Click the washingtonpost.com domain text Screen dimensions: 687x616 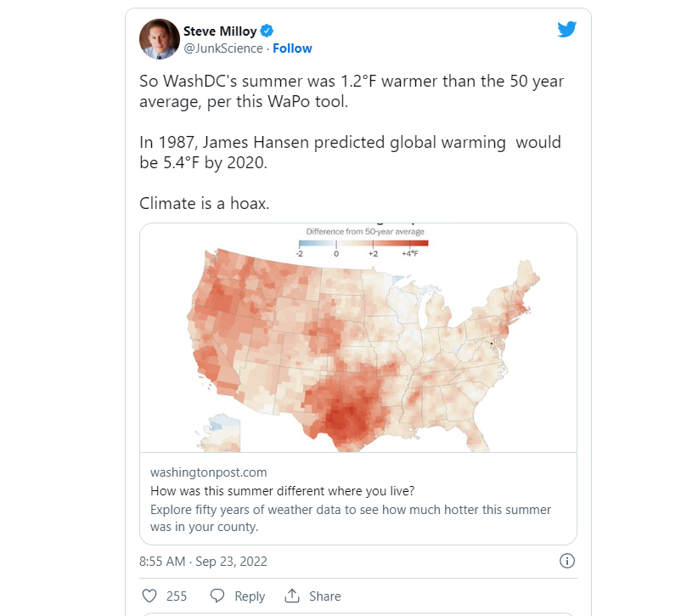click(208, 472)
